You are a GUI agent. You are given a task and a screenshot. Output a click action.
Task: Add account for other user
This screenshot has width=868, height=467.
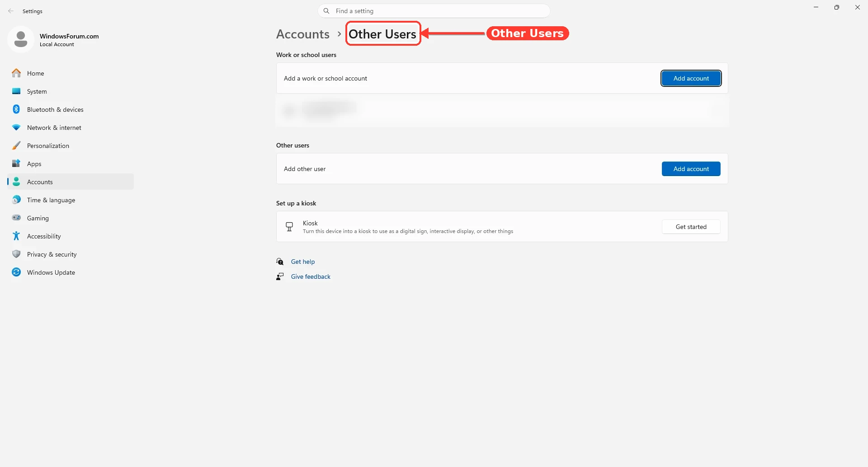pyautogui.click(x=691, y=169)
